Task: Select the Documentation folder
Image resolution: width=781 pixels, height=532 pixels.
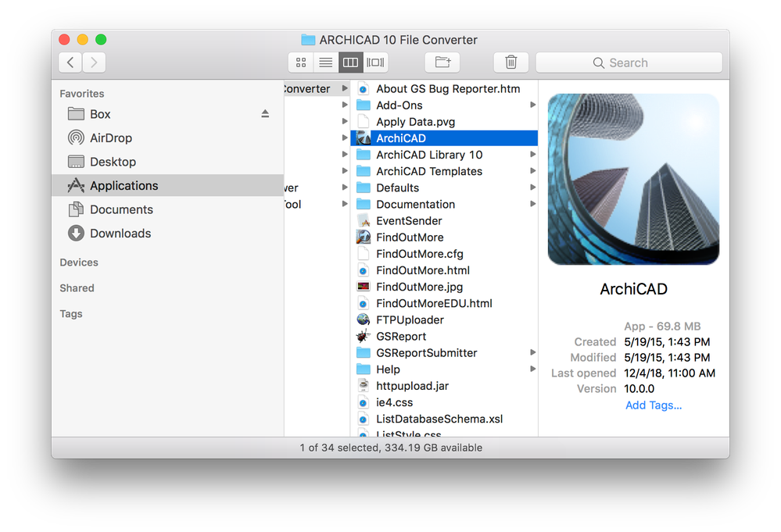Action: [444, 205]
